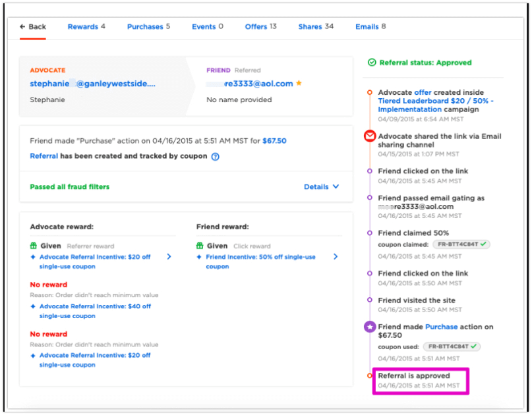Click the help question mark icon beside coupon
Screen dimensions: 532x415
tap(215, 157)
